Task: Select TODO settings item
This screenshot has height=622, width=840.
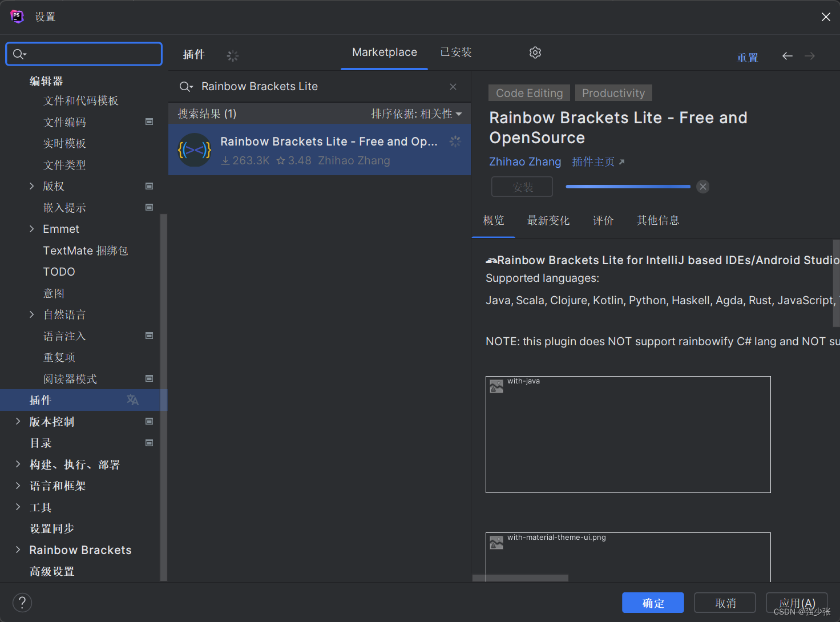Action: [x=59, y=272]
